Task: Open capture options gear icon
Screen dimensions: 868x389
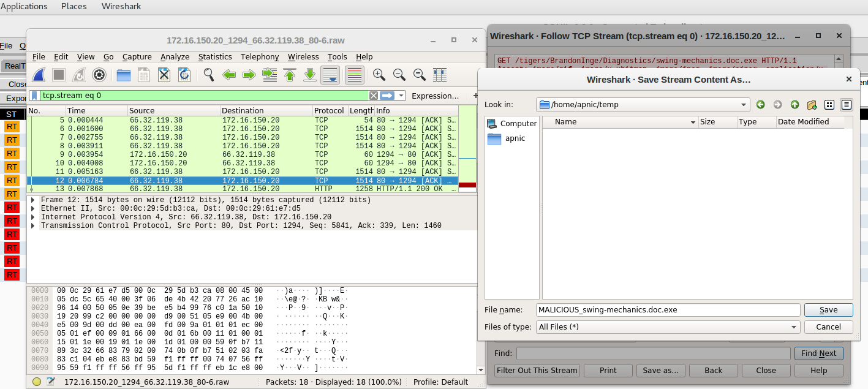Action: [99, 75]
